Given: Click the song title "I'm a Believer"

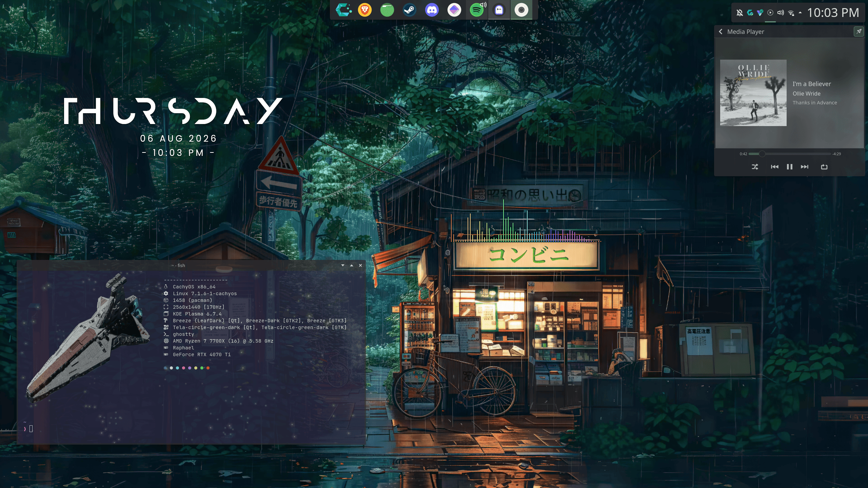Looking at the screenshot, I should pos(812,84).
